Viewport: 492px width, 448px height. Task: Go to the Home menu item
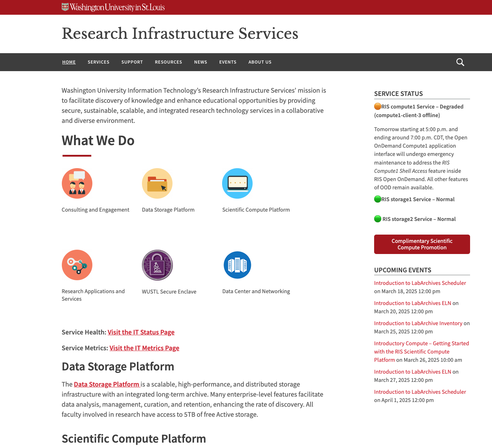[x=69, y=62]
